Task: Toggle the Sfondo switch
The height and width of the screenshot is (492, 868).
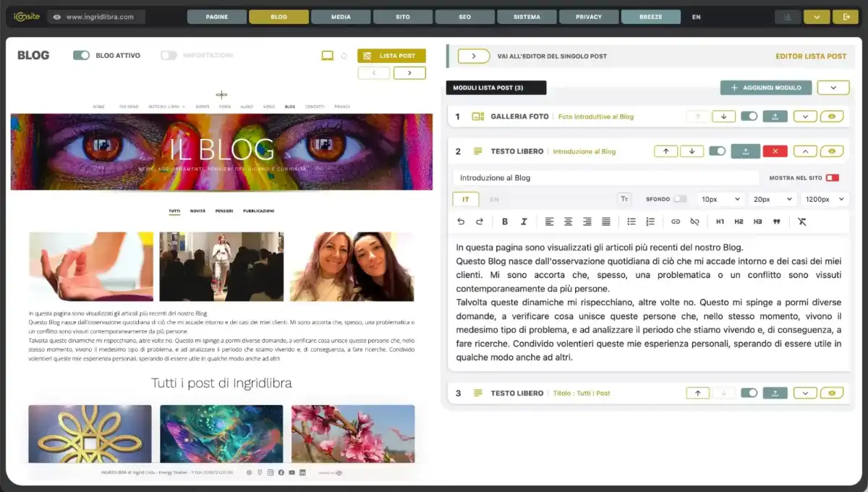Action: pos(680,199)
